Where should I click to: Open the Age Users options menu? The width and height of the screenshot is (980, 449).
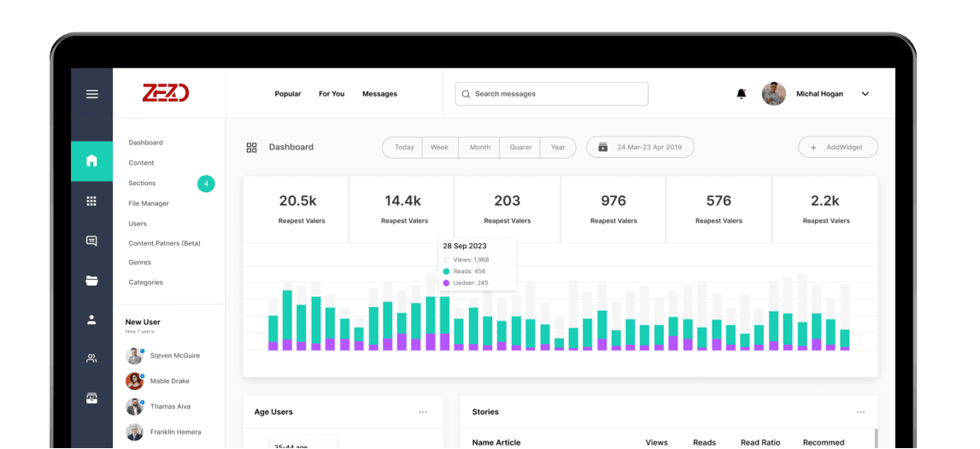pos(423,412)
